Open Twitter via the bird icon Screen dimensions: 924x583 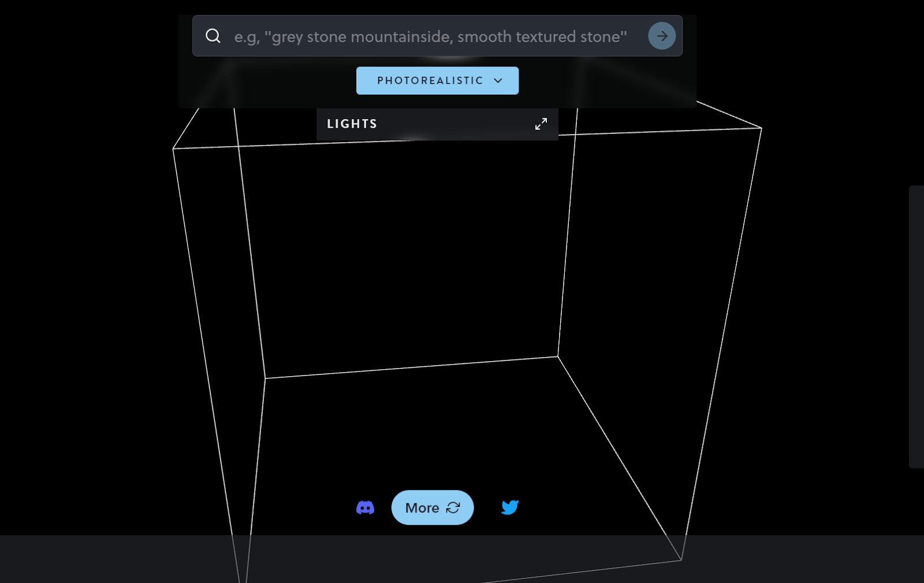pos(509,508)
